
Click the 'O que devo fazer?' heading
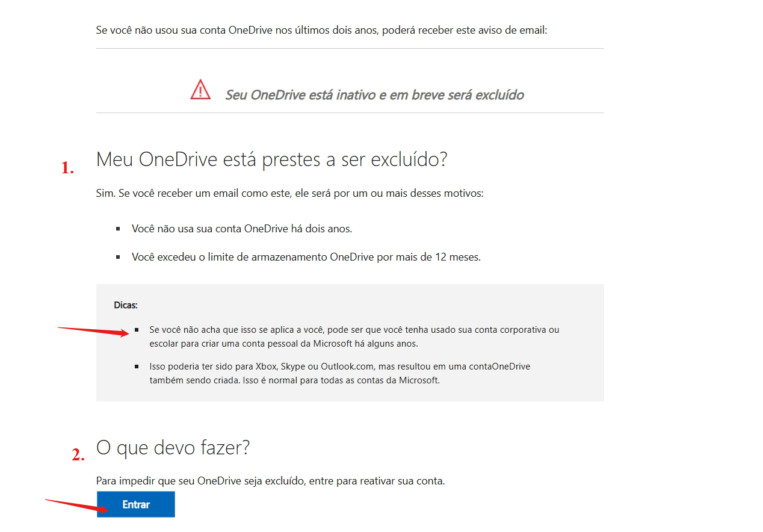tap(173, 447)
